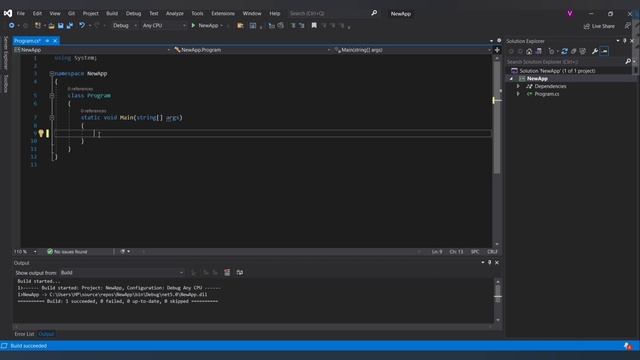Open the Show output from Build dropdown
Image resolution: width=640 pixels, height=360 pixels.
point(122,273)
